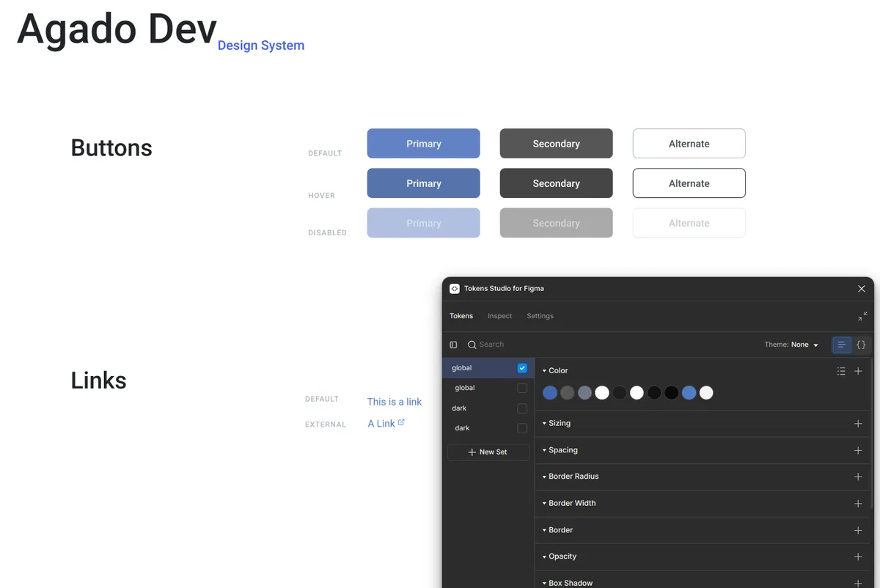Collapse the Border Radius section
The width and height of the screenshot is (880, 588).
click(x=546, y=477)
